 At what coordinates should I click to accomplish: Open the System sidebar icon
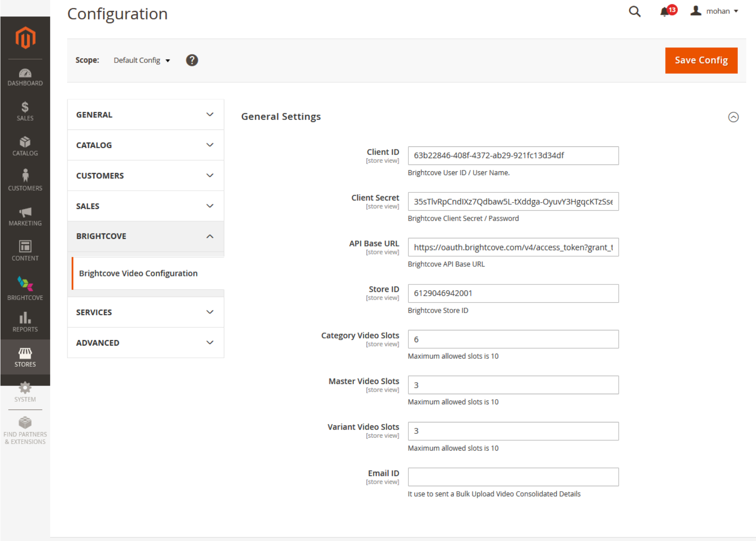pyautogui.click(x=25, y=392)
